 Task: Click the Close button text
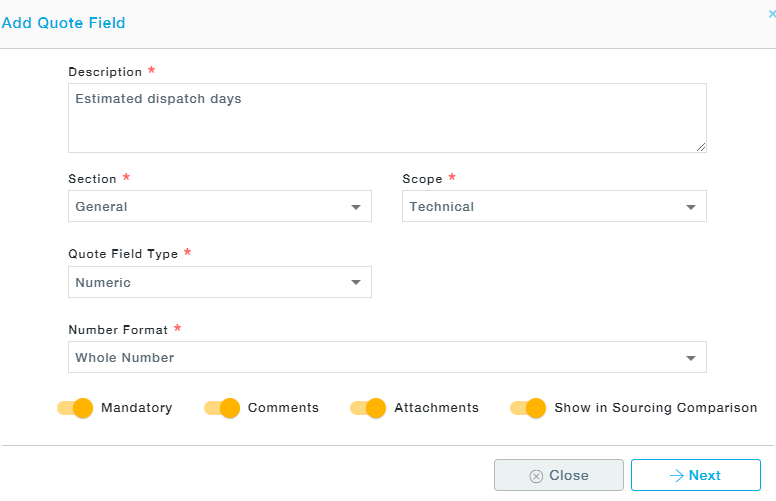pos(569,475)
